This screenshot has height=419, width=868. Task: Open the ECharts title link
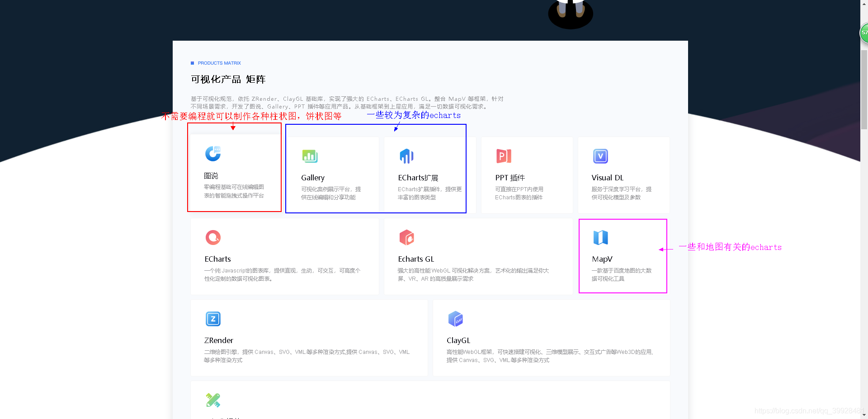pyautogui.click(x=217, y=259)
